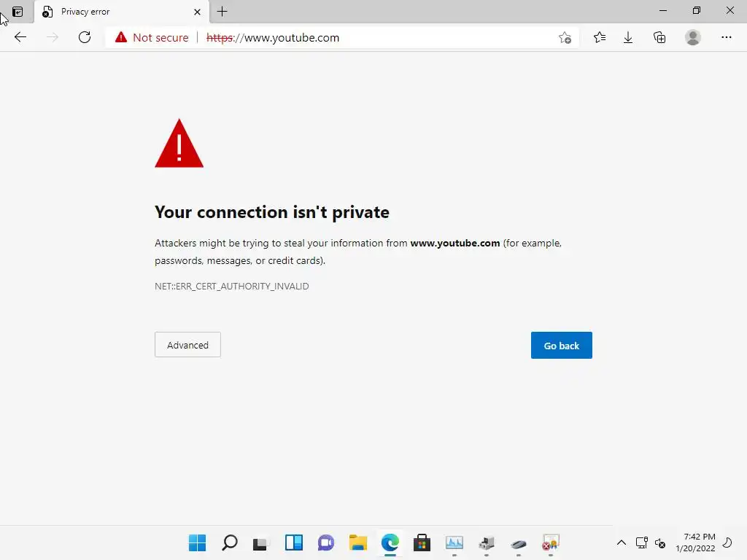Open File Explorer from taskbar

357,542
